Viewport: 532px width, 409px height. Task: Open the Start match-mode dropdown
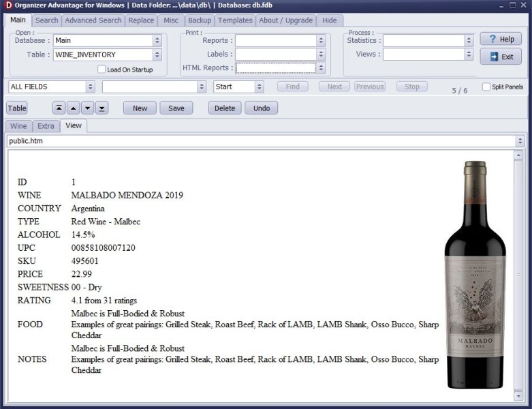[260, 87]
